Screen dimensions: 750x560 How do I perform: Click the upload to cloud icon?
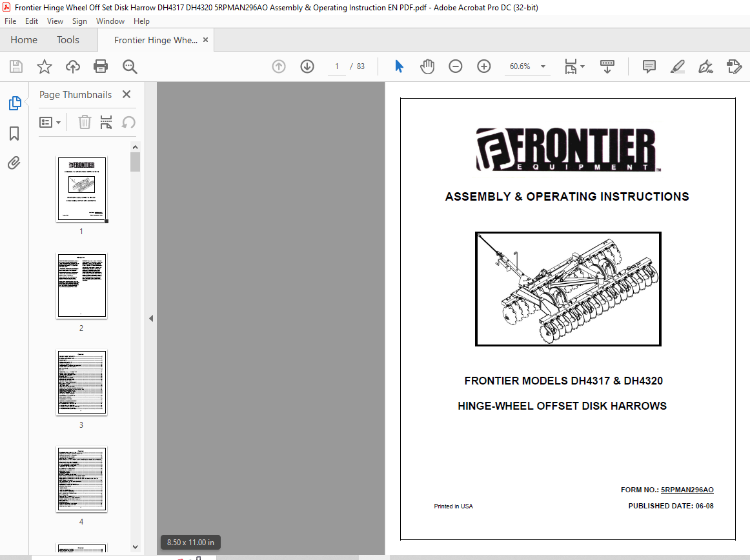coord(73,66)
